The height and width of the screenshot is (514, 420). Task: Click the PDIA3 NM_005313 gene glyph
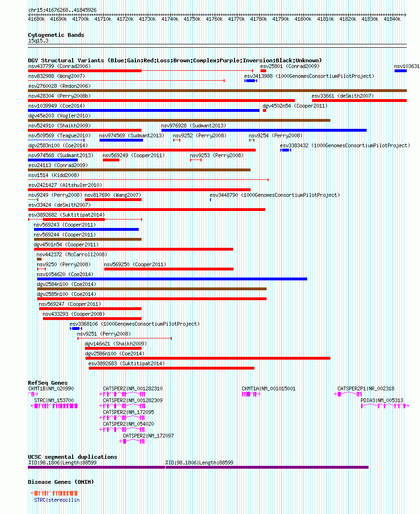[385, 406]
